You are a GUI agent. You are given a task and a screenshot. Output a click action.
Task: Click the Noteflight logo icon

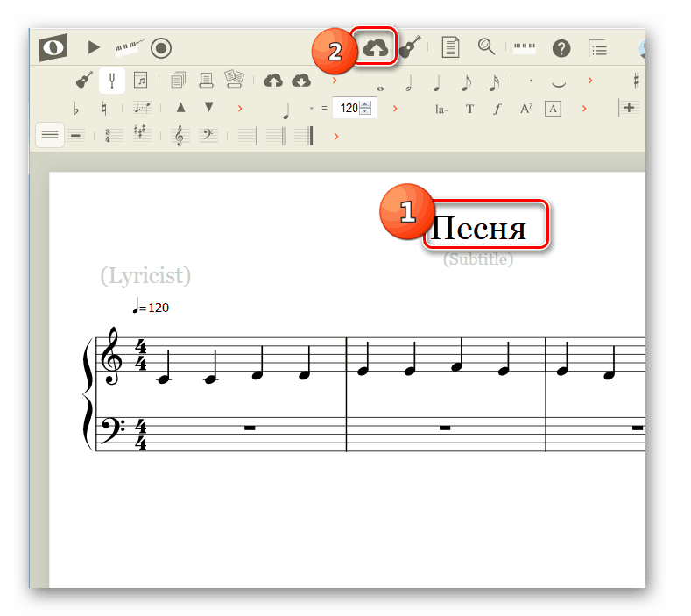(53, 47)
